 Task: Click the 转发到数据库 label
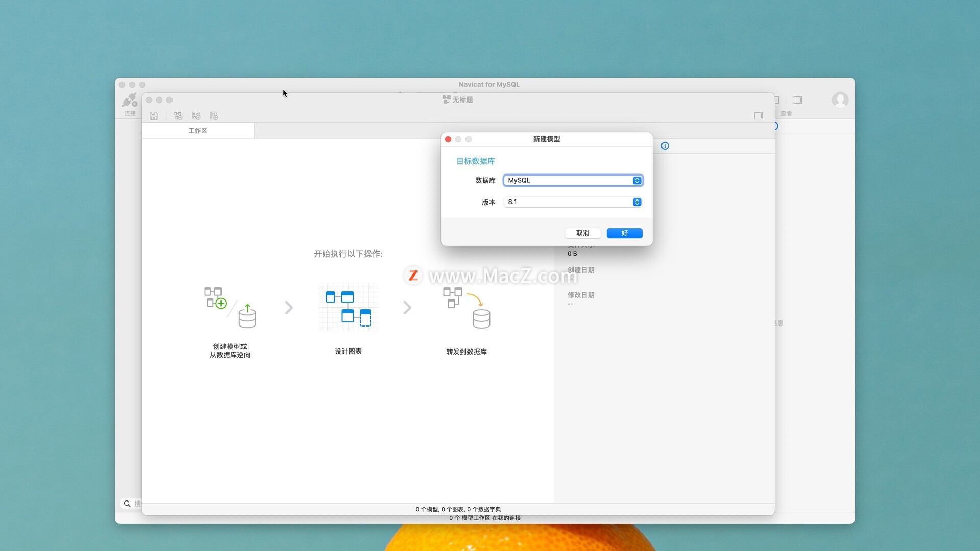[467, 352]
